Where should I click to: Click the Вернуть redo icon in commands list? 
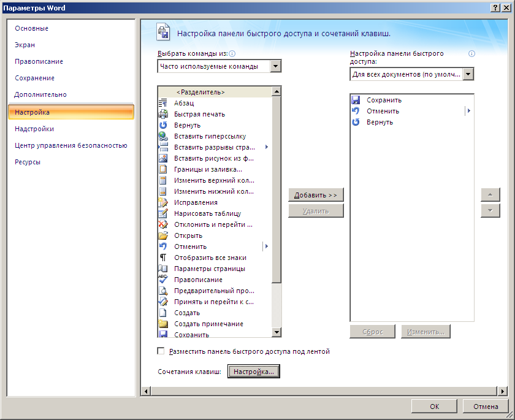[x=163, y=125]
